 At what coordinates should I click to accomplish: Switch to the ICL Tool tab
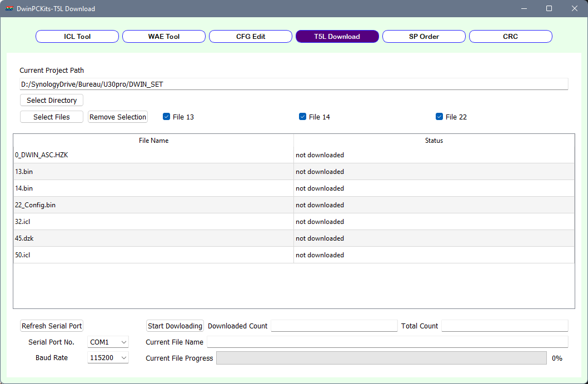77,36
